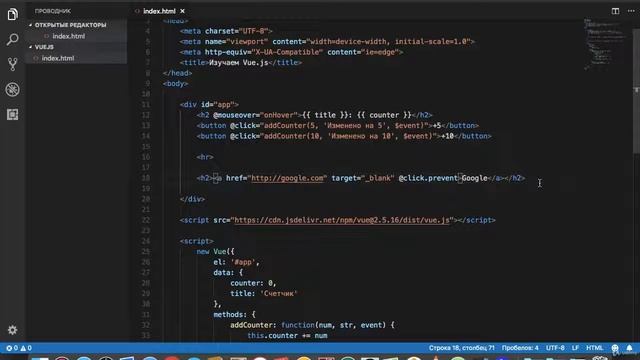Show errors and warnings count in status bar
The width and height of the screenshot is (640, 360).
pyautogui.click(x=19, y=348)
